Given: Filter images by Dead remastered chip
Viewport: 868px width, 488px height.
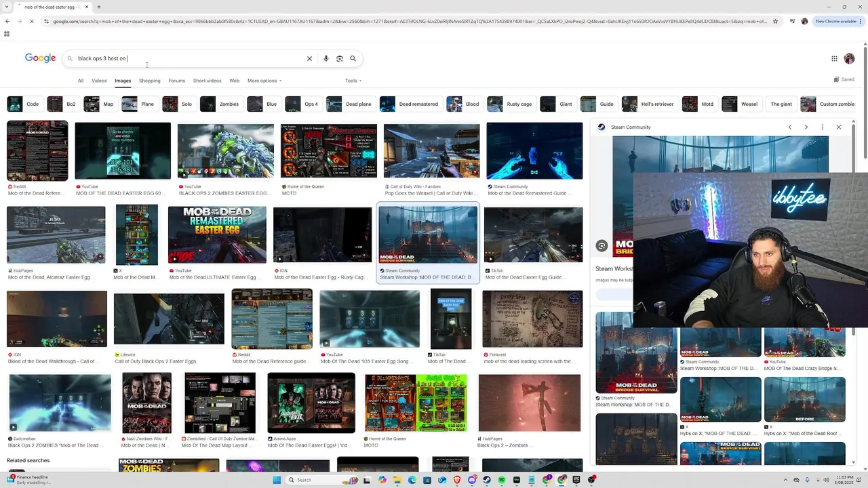Looking at the screenshot, I should tap(410, 104).
